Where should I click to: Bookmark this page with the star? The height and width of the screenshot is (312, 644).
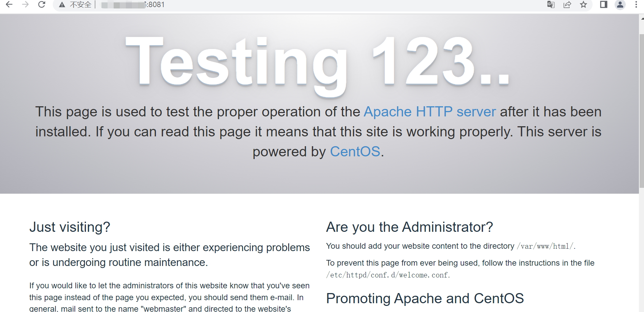[583, 4]
